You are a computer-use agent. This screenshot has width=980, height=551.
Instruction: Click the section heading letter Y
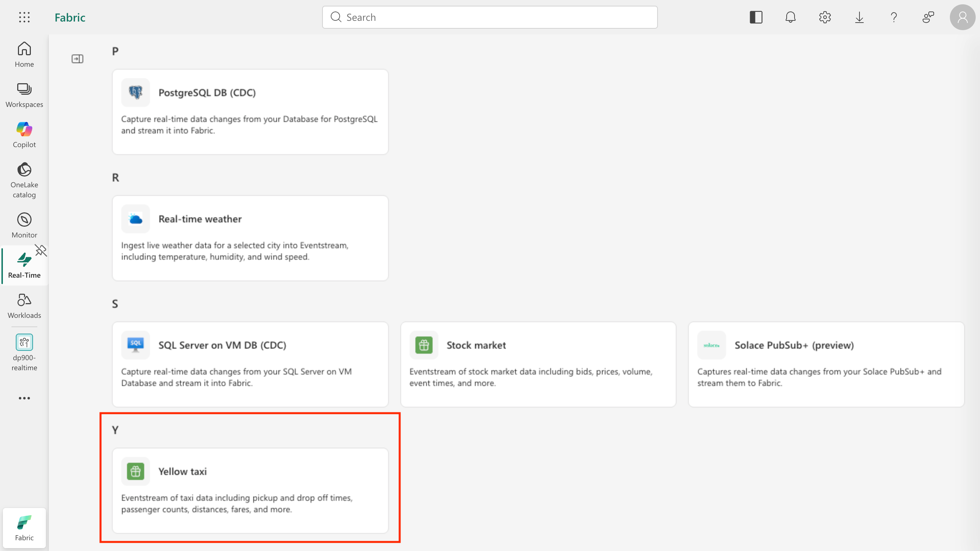[115, 430]
